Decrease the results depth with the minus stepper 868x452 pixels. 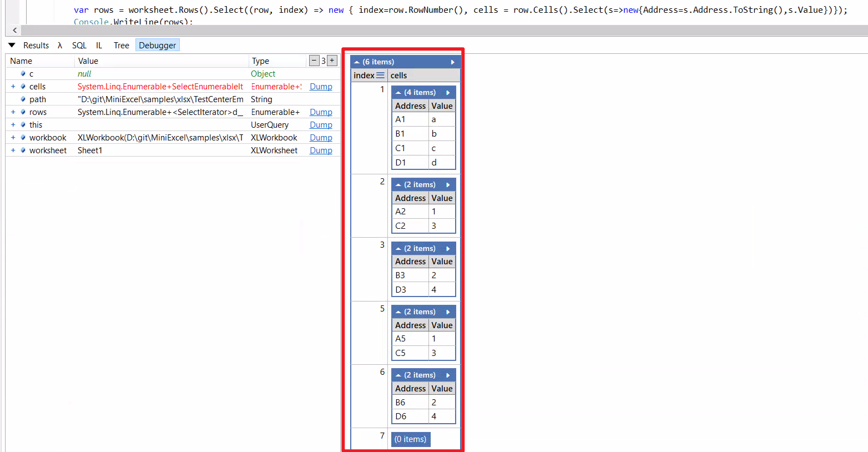click(x=314, y=61)
